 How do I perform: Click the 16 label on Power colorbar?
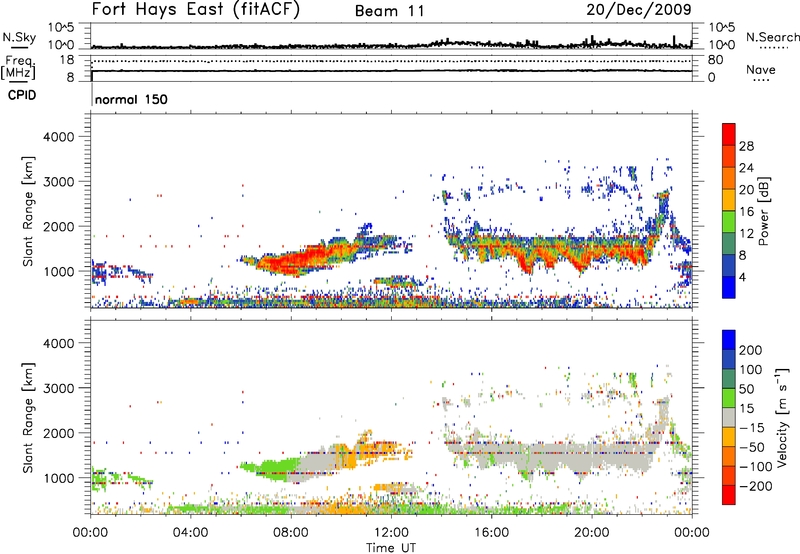pos(746,212)
